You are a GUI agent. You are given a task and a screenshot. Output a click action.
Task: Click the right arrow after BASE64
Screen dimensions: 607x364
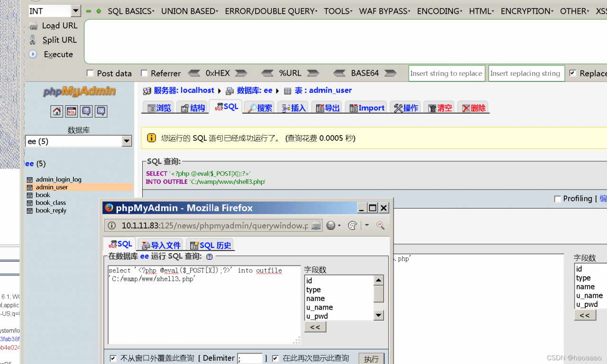click(x=390, y=73)
